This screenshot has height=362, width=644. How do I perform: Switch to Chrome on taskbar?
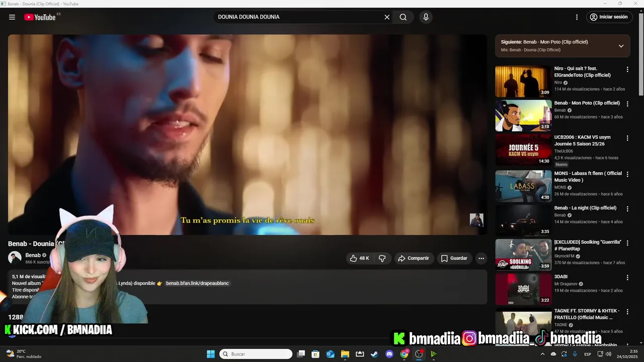coord(404,354)
